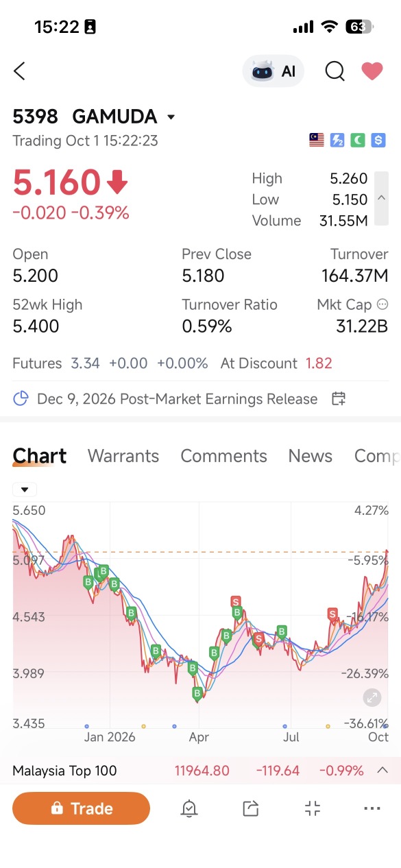Tap the cellular signal bars icon
This screenshot has height=868, width=401.
(x=303, y=27)
